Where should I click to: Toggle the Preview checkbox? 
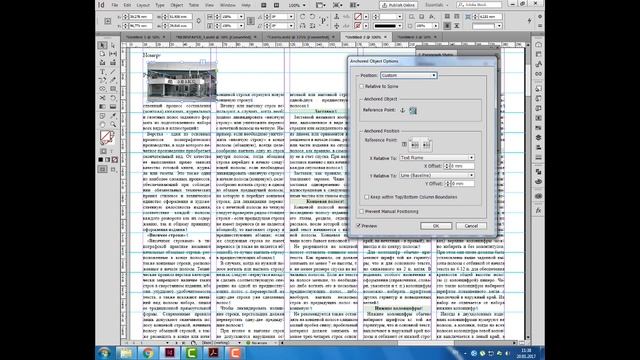click(358, 226)
